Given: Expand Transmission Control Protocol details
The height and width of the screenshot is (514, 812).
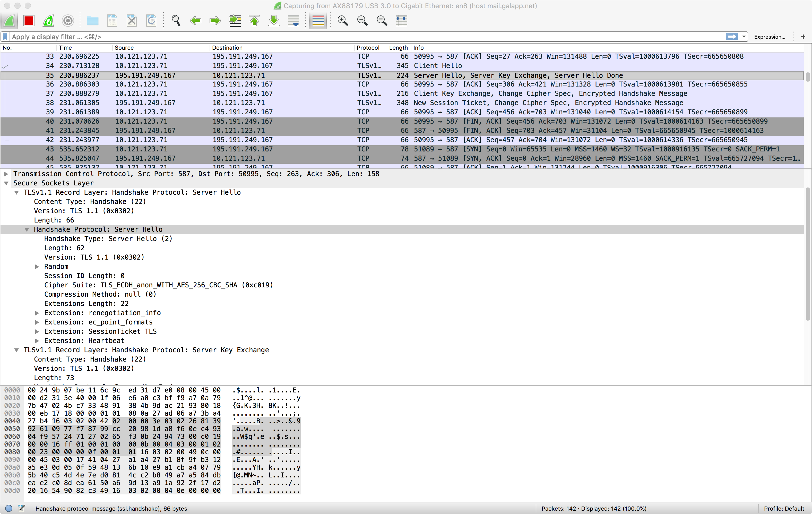Looking at the screenshot, I should coord(6,174).
